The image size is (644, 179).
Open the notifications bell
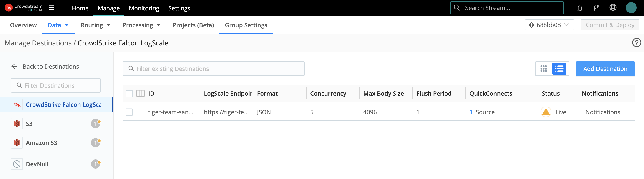click(x=580, y=8)
